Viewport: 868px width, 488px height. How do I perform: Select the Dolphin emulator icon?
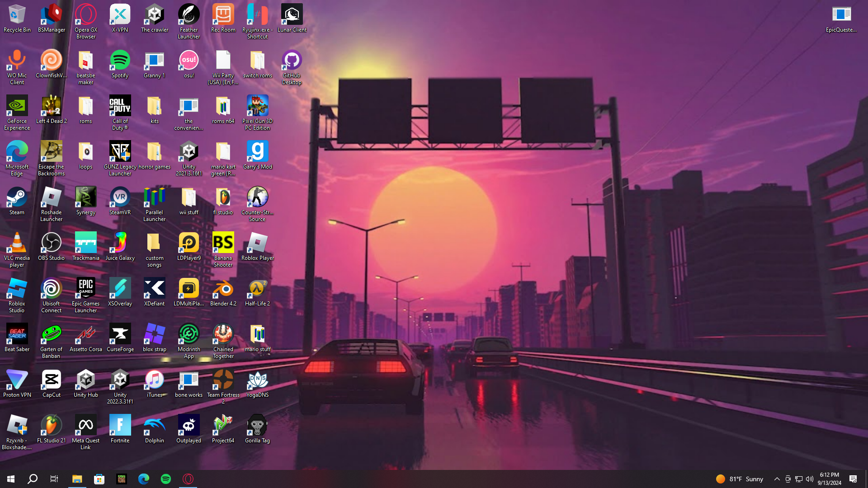click(x=155, y=429)
